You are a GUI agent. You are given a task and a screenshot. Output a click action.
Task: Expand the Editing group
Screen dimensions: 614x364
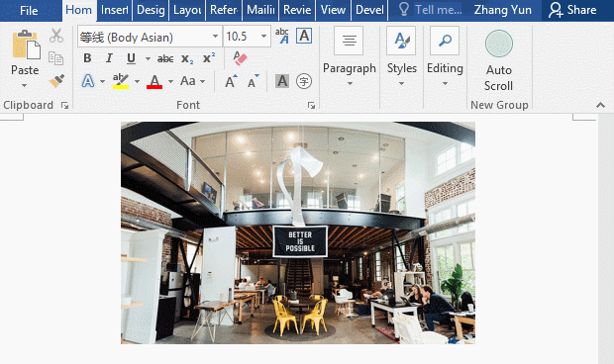(445, 57)
